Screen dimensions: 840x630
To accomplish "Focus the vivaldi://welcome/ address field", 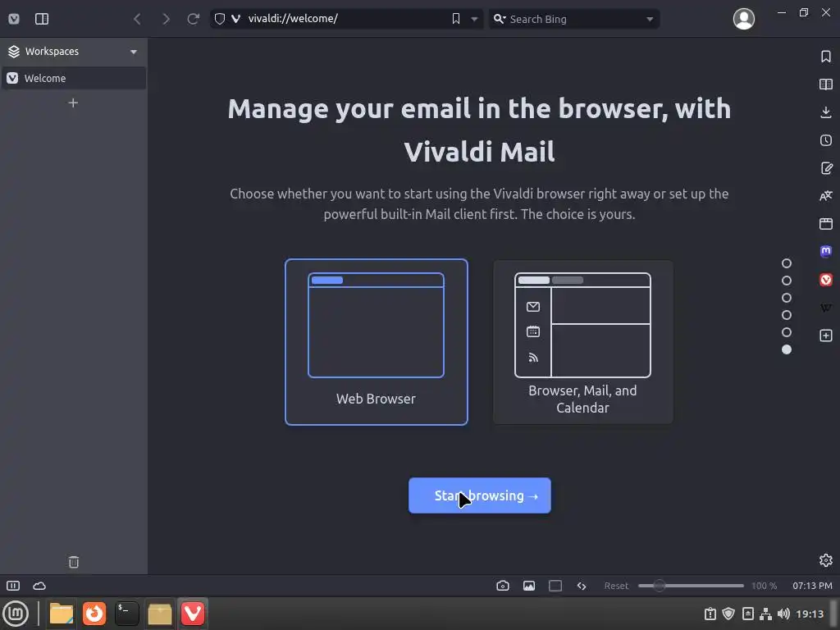I will point(345,19).
